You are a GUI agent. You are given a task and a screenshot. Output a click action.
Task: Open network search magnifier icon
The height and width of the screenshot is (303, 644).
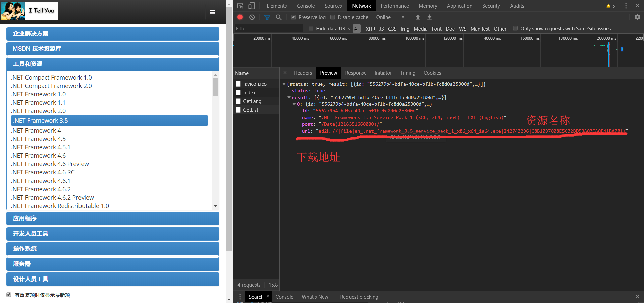(279, 17)
